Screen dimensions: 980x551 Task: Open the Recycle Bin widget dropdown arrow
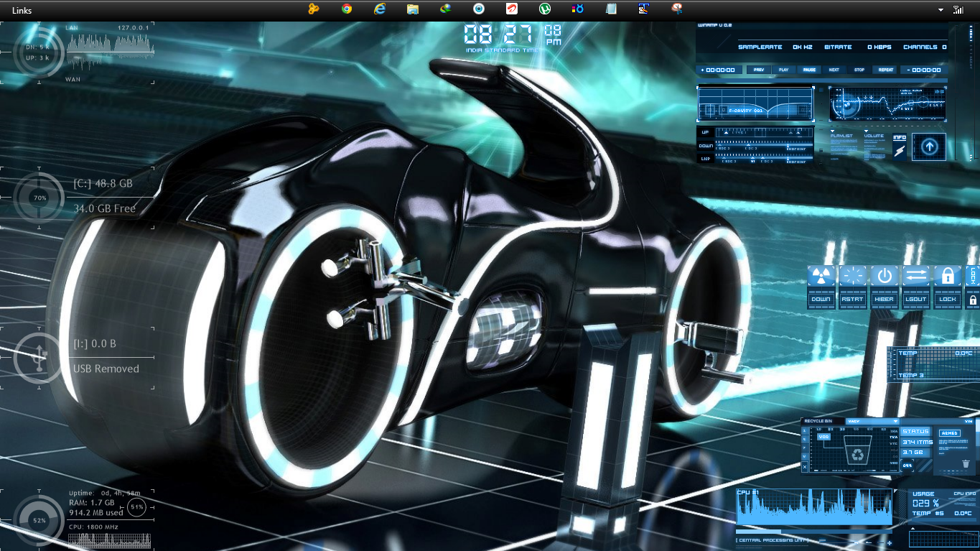pyautogui.click(x=895, y=421)
